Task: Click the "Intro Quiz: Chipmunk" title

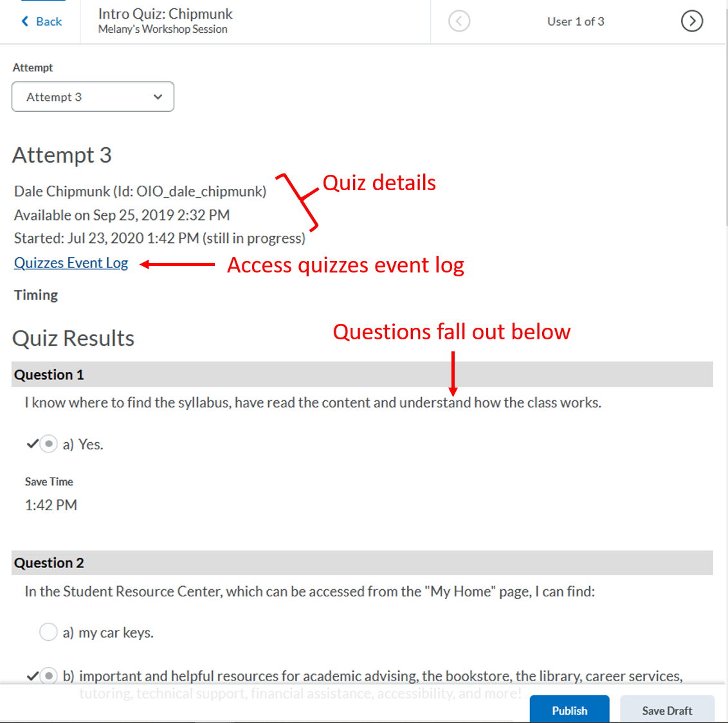Action: point(165,14)
